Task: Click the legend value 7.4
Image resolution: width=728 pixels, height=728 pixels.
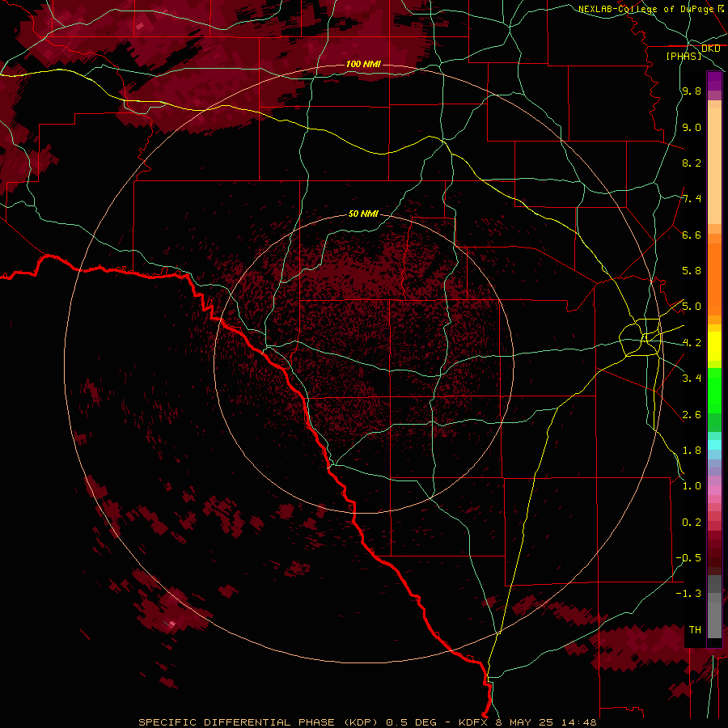Action: [x=692, y=199]
